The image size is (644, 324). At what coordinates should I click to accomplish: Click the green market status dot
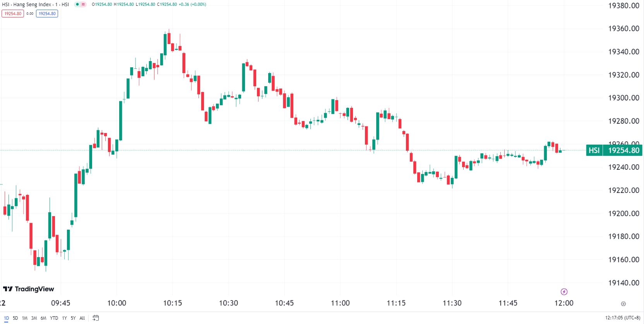tap(77, 5)
